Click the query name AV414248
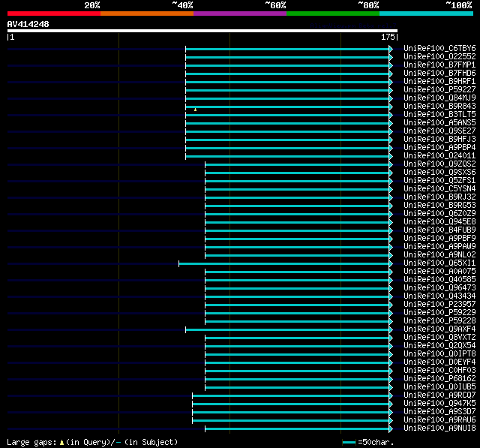Screen dimensions: 480x448 (28, 24)
